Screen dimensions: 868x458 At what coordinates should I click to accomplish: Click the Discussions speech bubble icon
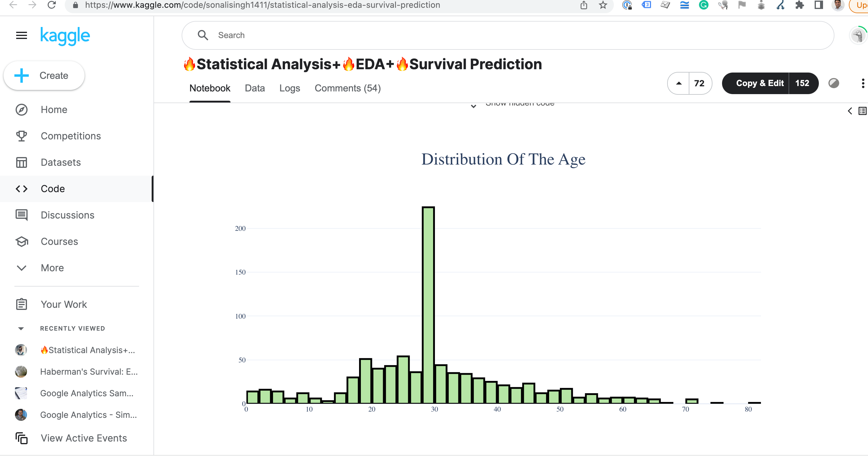coord(21,215)
